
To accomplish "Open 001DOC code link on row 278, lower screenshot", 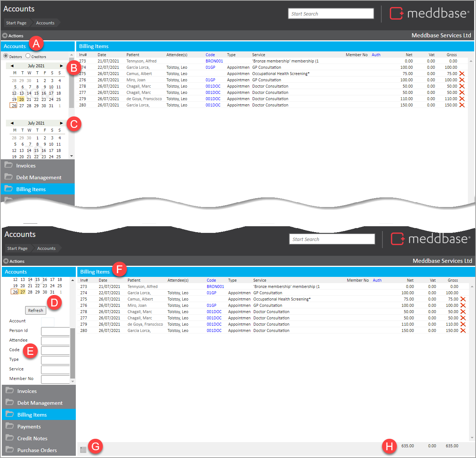I will [x=214, y=312].
